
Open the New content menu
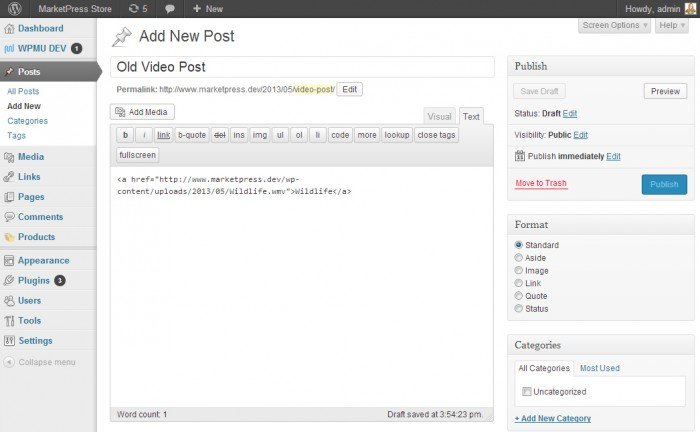(208, 8)
